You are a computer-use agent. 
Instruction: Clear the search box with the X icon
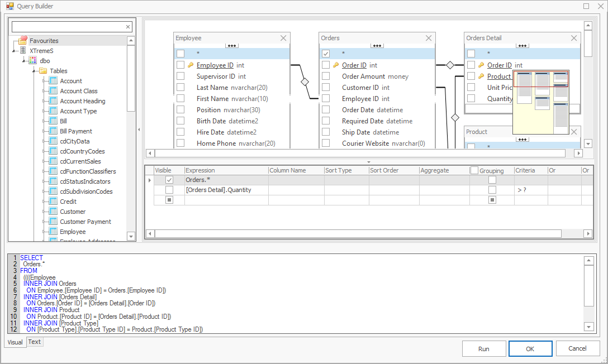click(127, 27)
